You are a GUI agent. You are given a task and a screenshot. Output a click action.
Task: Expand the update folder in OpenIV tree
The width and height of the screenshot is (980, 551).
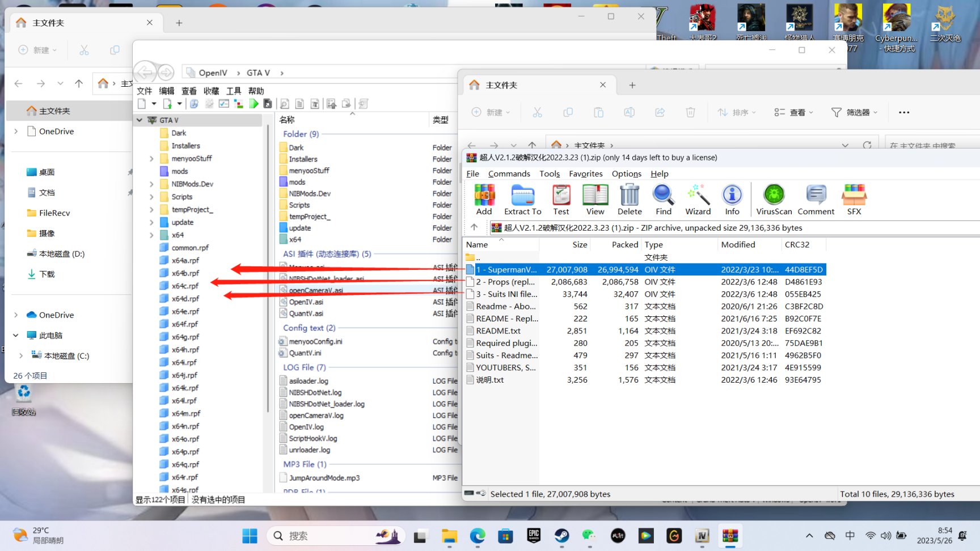(x=151, y=222)
